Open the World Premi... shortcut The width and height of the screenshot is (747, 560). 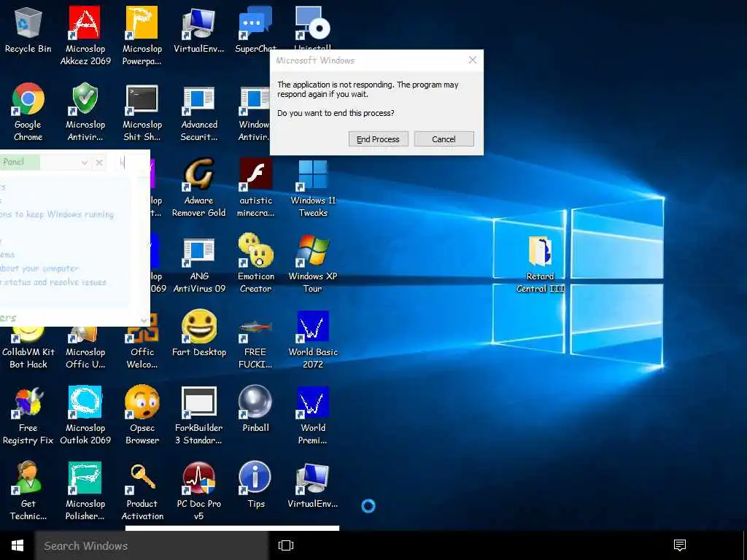click(x=312, y=415)
